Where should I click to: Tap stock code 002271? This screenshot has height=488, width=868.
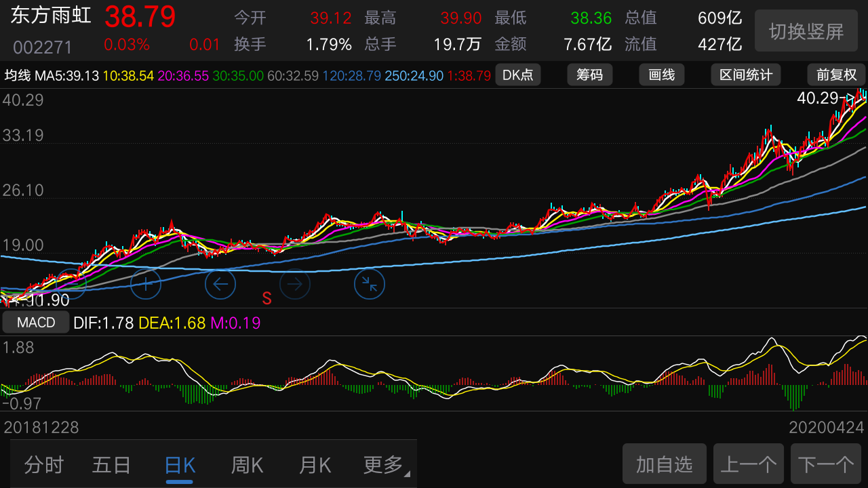(43, 47)
